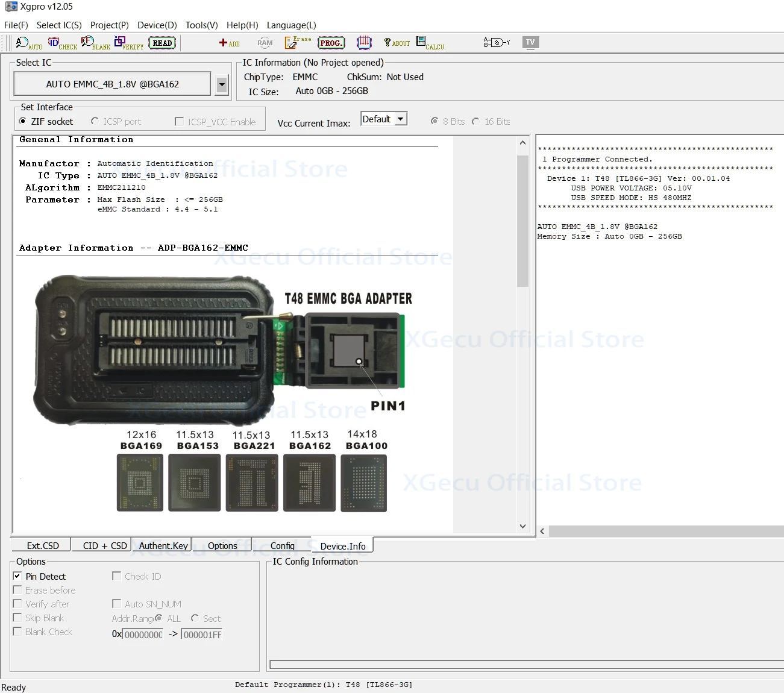
Task: Select the ICSP port radio button
Action: point(95,121)
